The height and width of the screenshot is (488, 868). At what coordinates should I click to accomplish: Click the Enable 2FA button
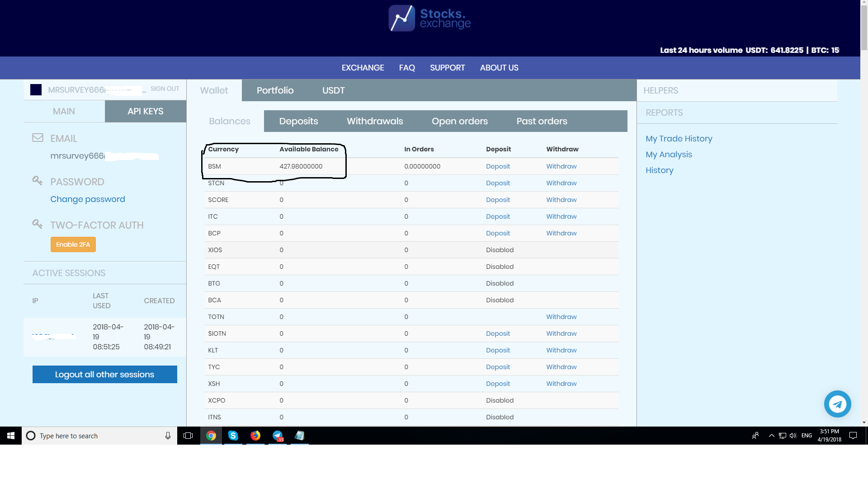point(73,244)
